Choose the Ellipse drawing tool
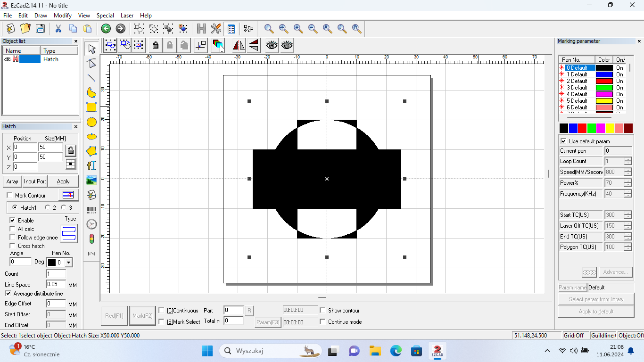Image resolution: width=644 pixels, height=362 pixels. [91, 137]
